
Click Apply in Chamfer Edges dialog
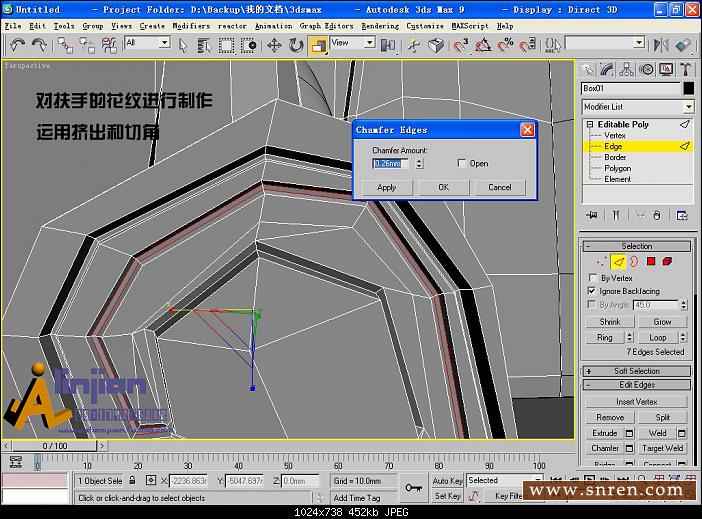point(386,187)
